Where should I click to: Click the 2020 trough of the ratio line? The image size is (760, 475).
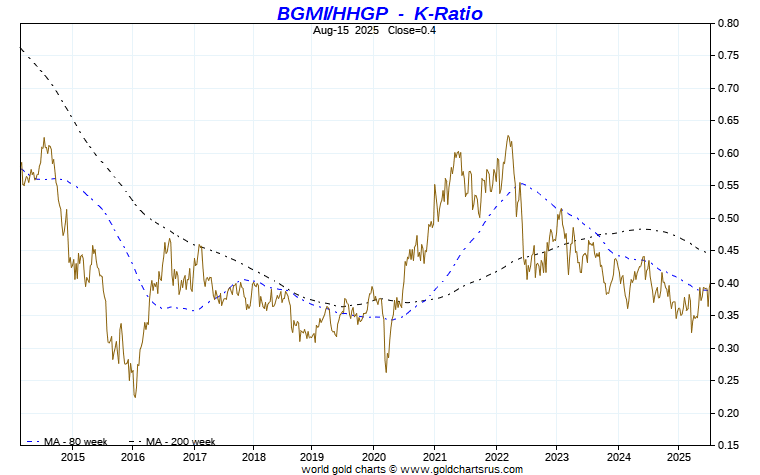click(386, 372)
